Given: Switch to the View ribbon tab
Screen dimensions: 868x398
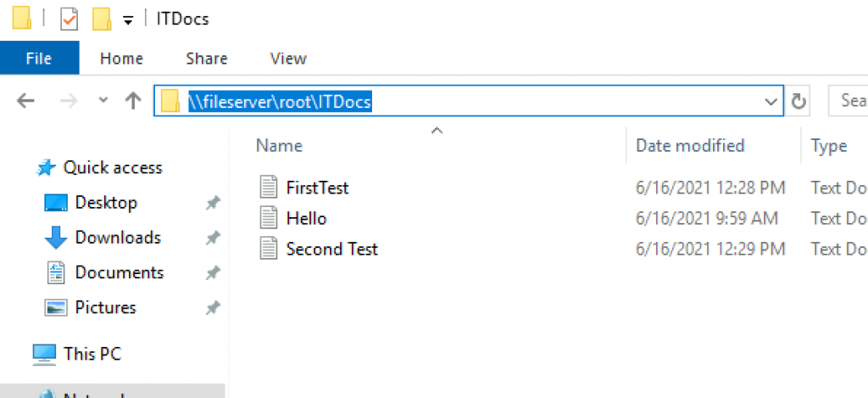Looking at the screenshot, I should click(x=288, y=59).
